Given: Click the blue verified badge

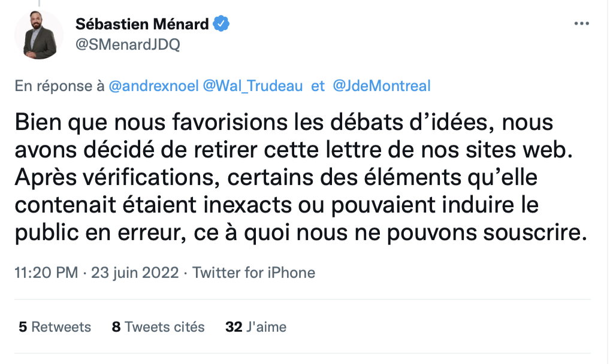Looking at the screenshot, I should coord(221,24).
